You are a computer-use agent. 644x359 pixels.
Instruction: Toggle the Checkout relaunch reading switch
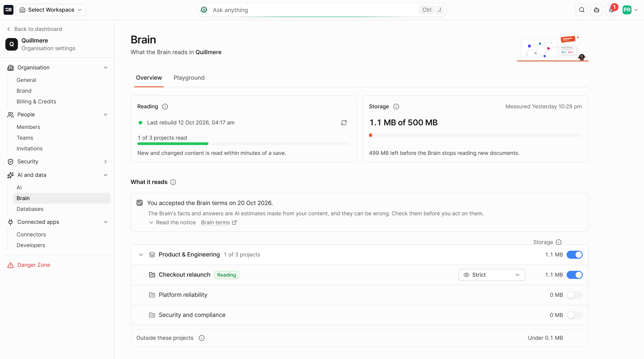click(x=574, y=275)
